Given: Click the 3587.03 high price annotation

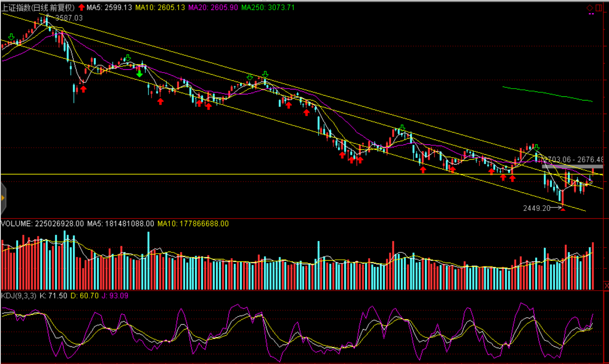Looking at the screenshot, I should pyautogui.click(x=69, y=18).
